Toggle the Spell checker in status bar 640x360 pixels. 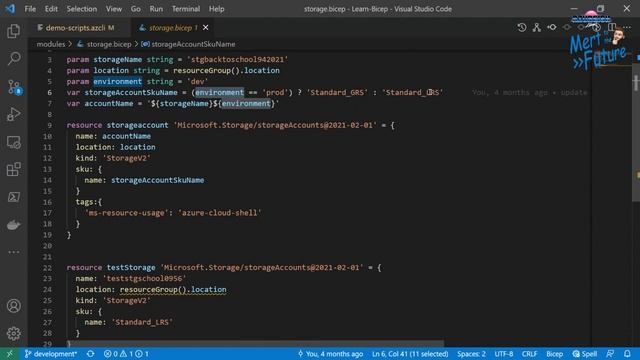tap(584, 354)
